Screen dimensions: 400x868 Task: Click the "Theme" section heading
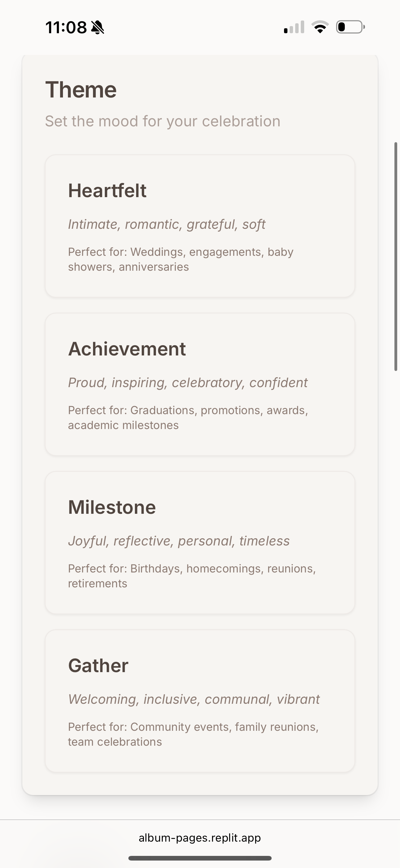(x=81, y=90)
